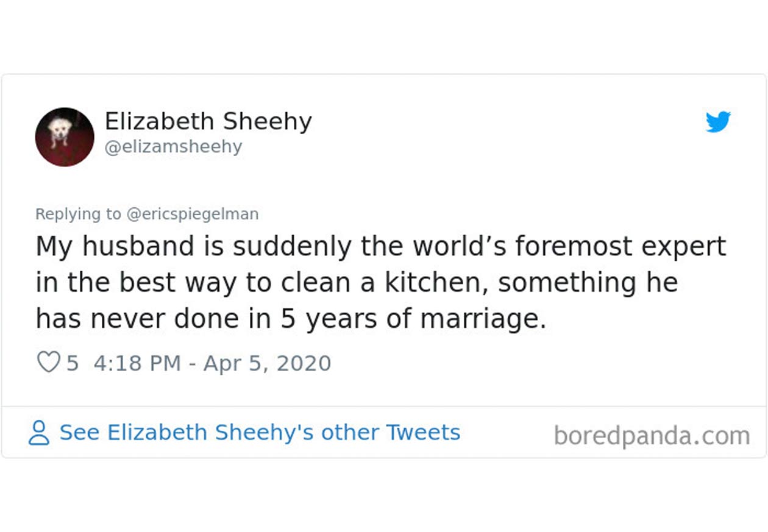The image size is (768, 532).
Task: Click the Twitter bird logo
Action: (718, 122)
